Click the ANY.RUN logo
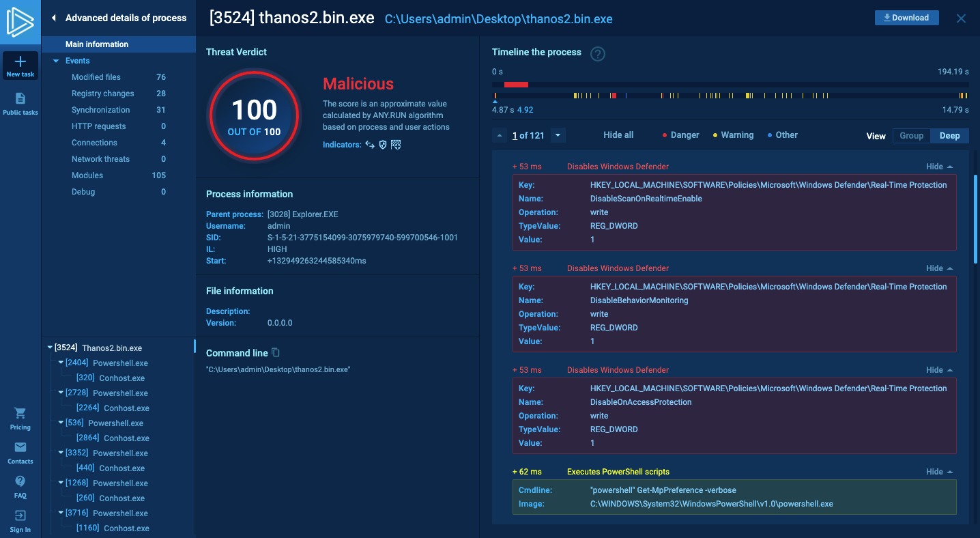 [20, 23]
